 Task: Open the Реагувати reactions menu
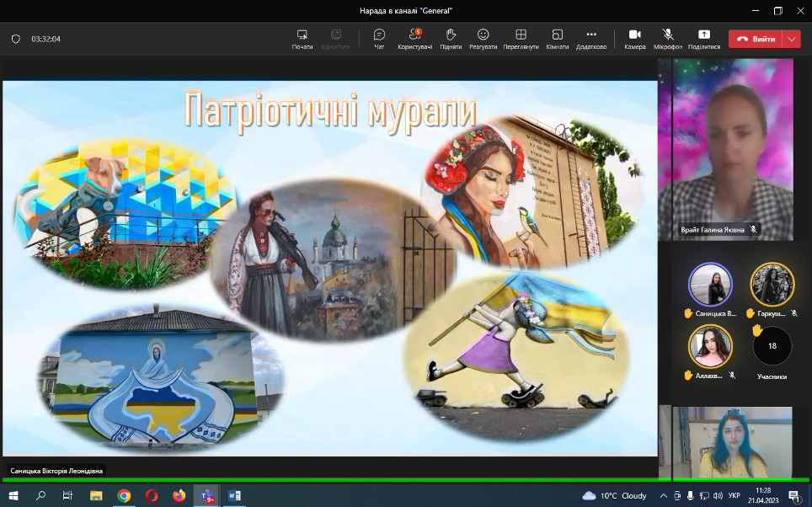(x=483, y=39)
